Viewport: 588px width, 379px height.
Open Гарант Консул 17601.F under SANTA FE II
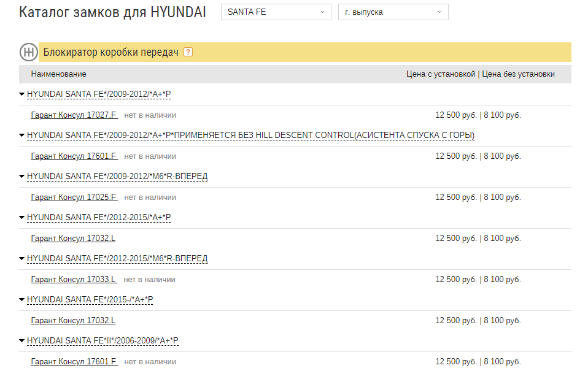point(74,362)
